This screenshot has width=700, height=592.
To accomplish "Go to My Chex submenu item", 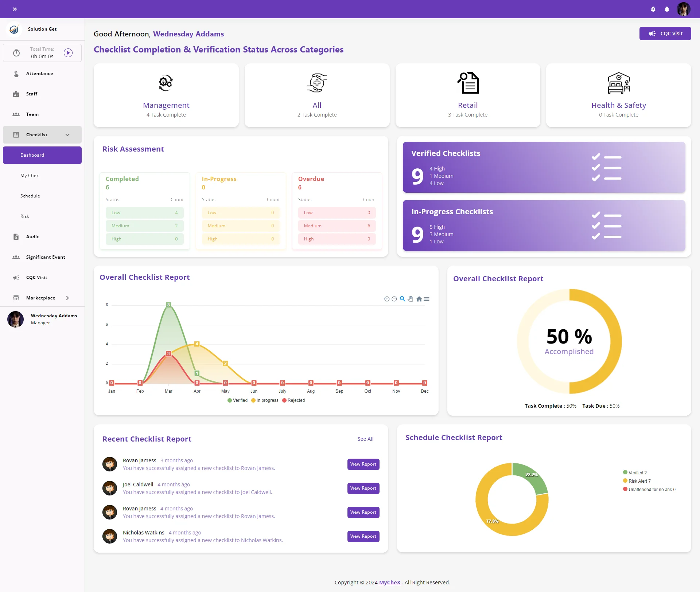I will 30,176.
